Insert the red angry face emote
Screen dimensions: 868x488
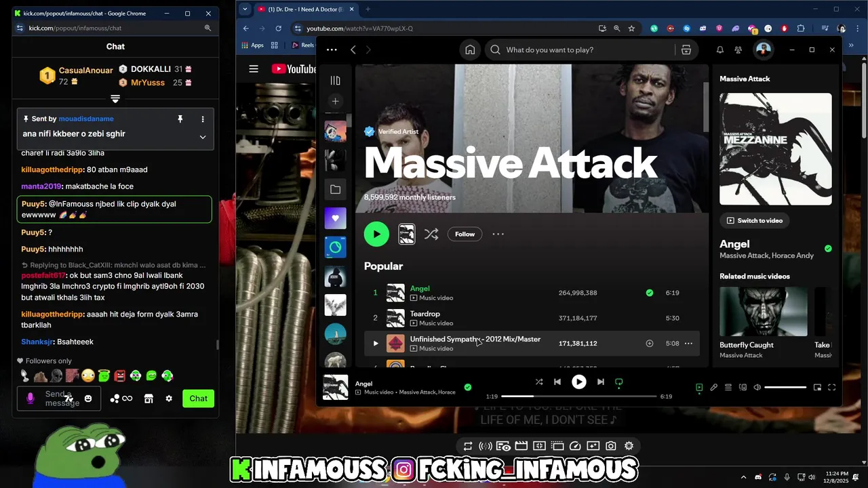[x=119, y=375]
